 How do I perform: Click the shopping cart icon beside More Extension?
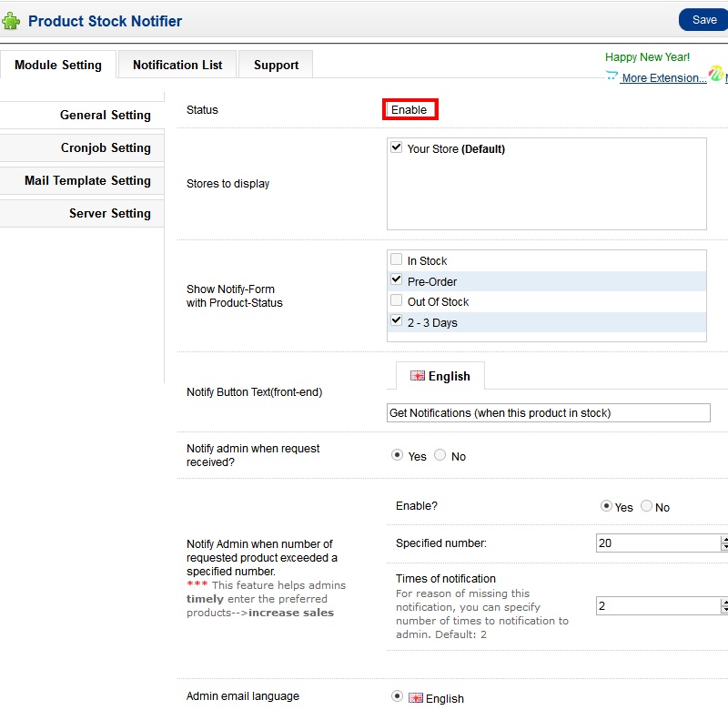coord(612,77)
